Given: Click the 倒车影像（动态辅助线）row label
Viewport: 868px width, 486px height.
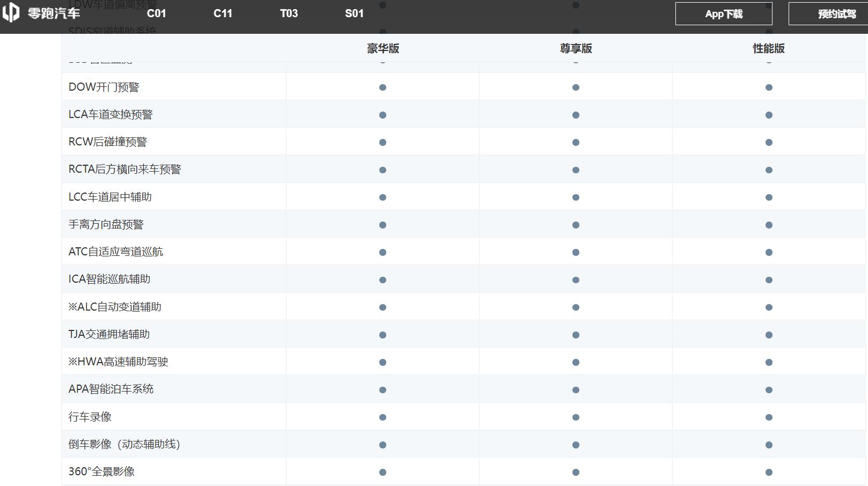Looking at the screenshot, I should (124, 444).
